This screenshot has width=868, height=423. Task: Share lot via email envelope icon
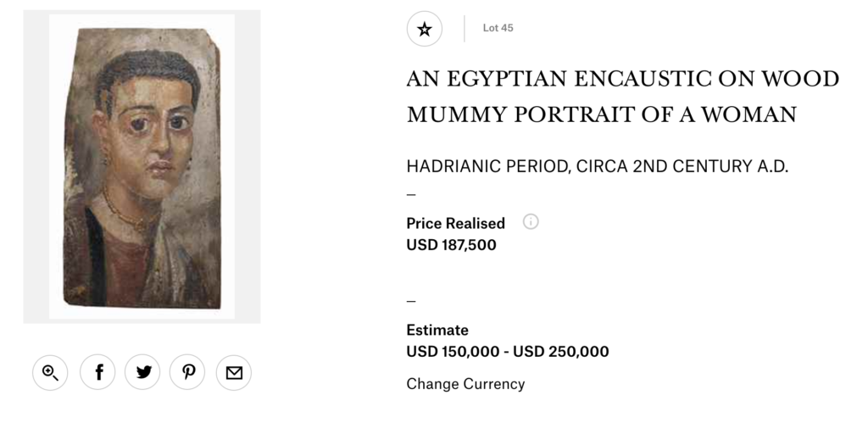point(234,372)
